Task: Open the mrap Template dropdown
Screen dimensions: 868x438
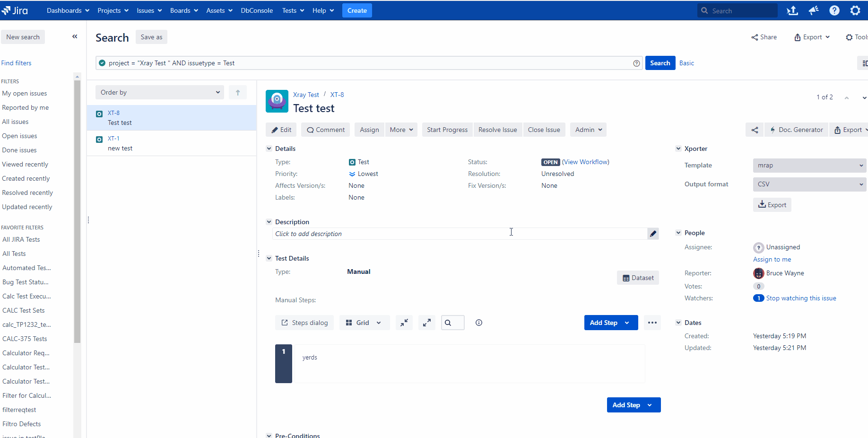Action: pyautogui.click(x=809, y=165)
